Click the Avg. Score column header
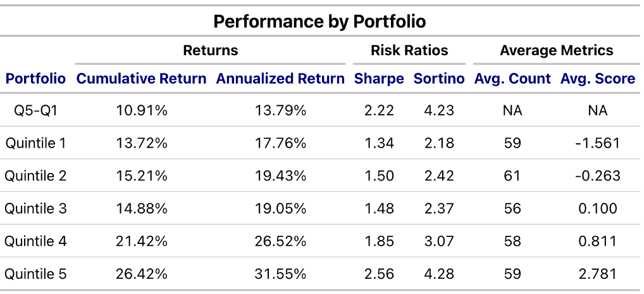This screenshot has width=644, height=294. tap(597, 79)
